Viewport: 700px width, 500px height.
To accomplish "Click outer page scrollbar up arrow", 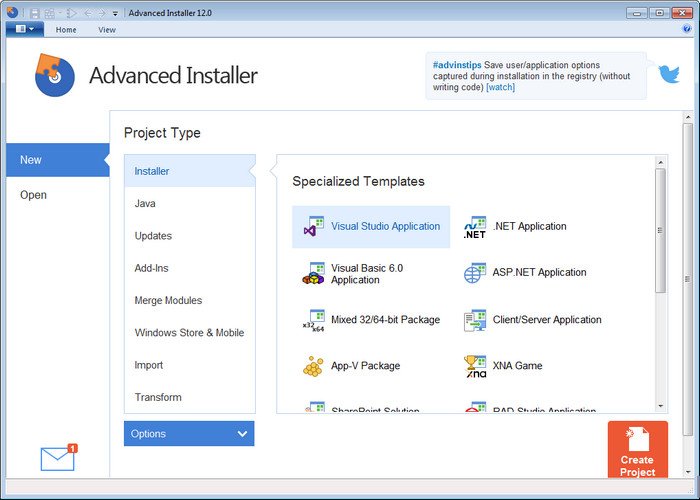I will point(688,117).
